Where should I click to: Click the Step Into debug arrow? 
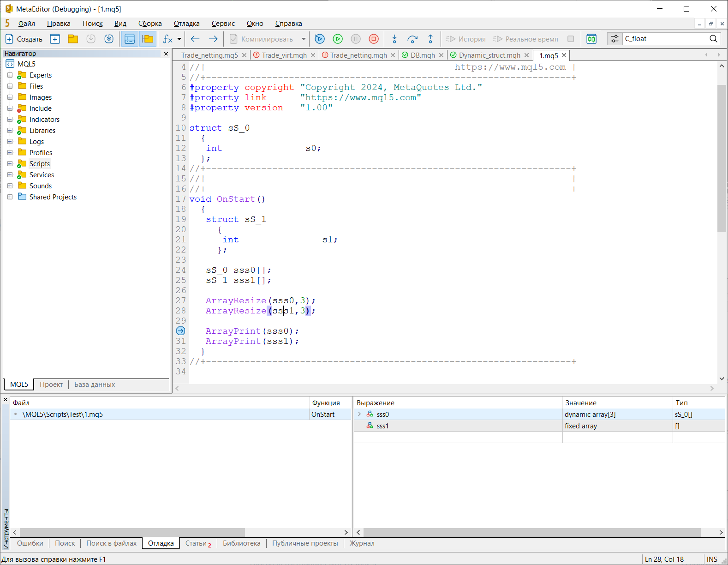tap(394, 39)
